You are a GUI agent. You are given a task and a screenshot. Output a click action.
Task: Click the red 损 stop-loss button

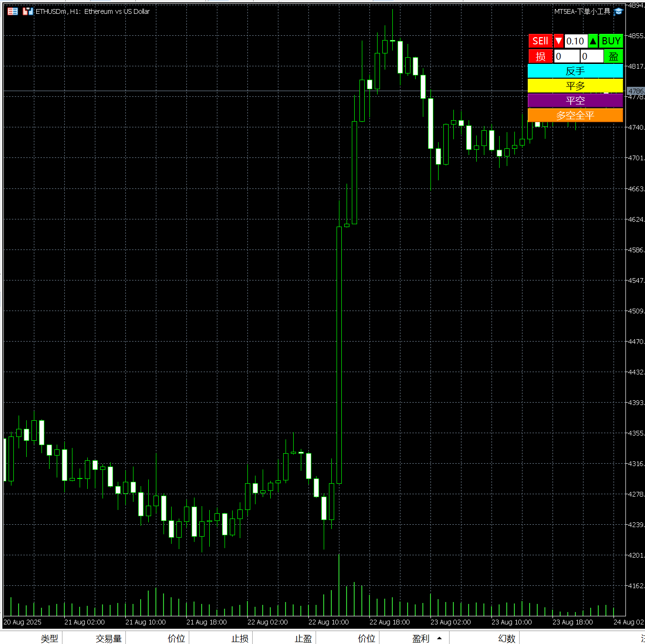541,56
